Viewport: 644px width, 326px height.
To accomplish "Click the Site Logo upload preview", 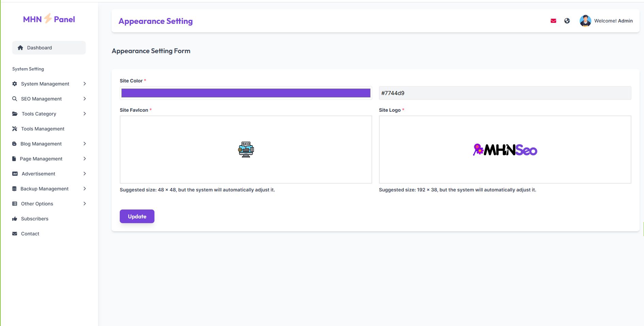I will (x=505, y=150).
